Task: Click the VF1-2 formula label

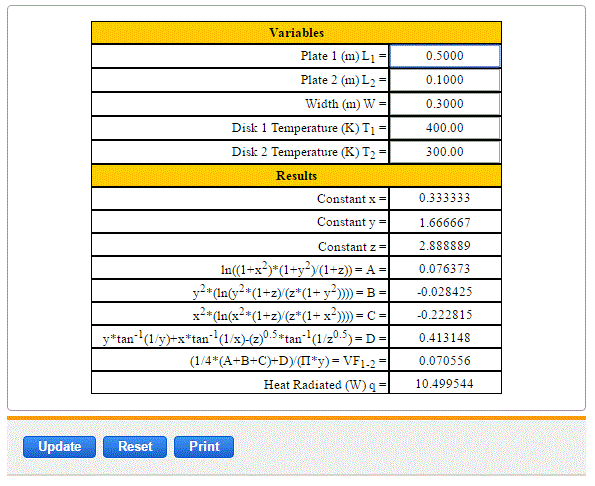Action: (288, 361)
